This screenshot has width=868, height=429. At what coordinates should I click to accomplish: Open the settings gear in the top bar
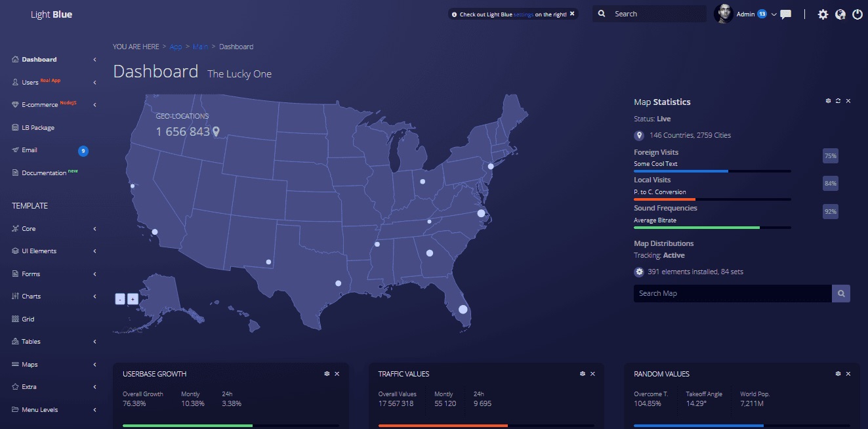(x=823, y=14)
